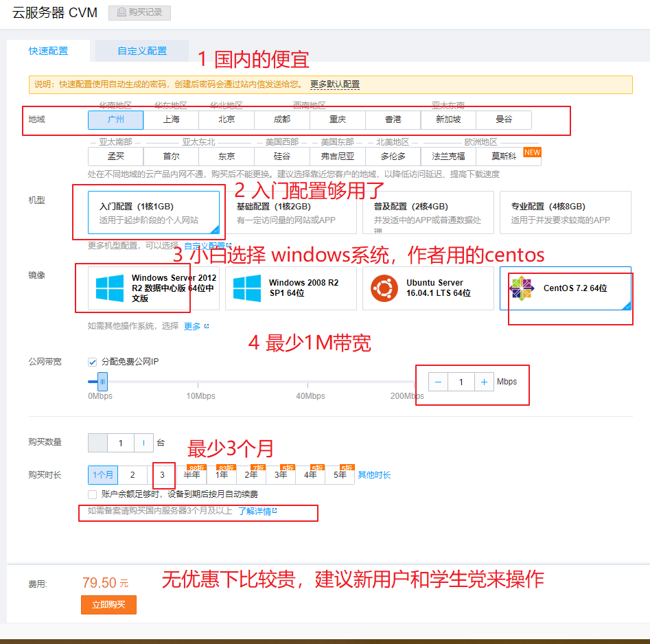This screenshot has width=650, height=644.
Task: Click the CentOS 7.2 logo icon
Action: (522, 288)
